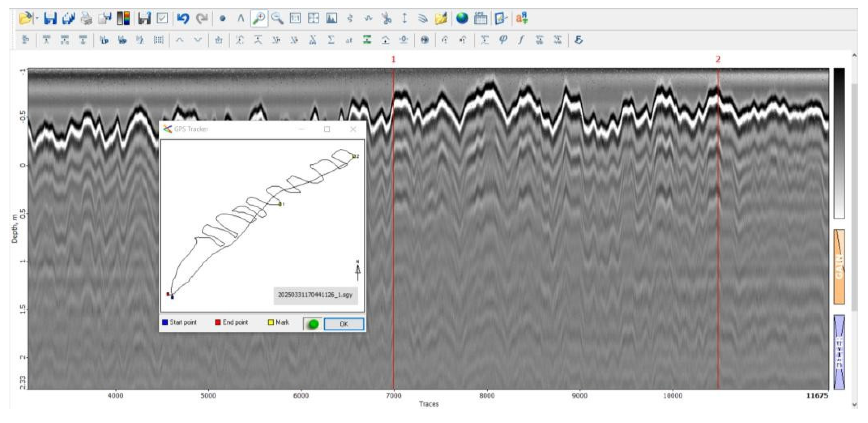Click the globe map icon
Image resolution: width=868 pixels, height=423 pixels.
click(x=462, y=18)
